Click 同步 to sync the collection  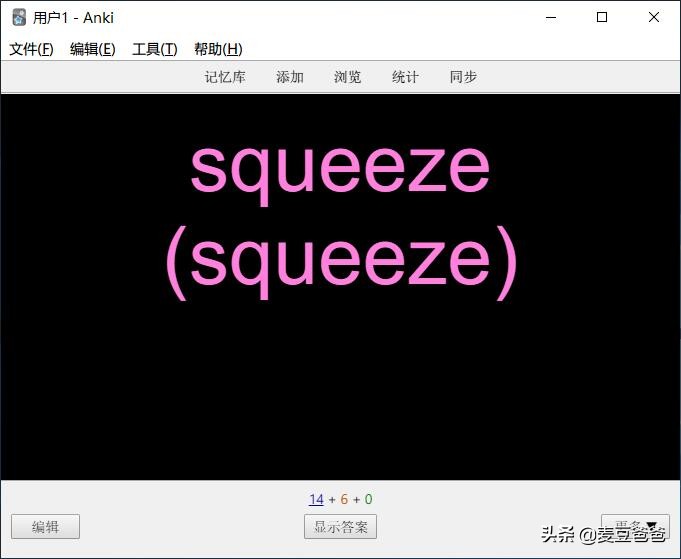463,77
